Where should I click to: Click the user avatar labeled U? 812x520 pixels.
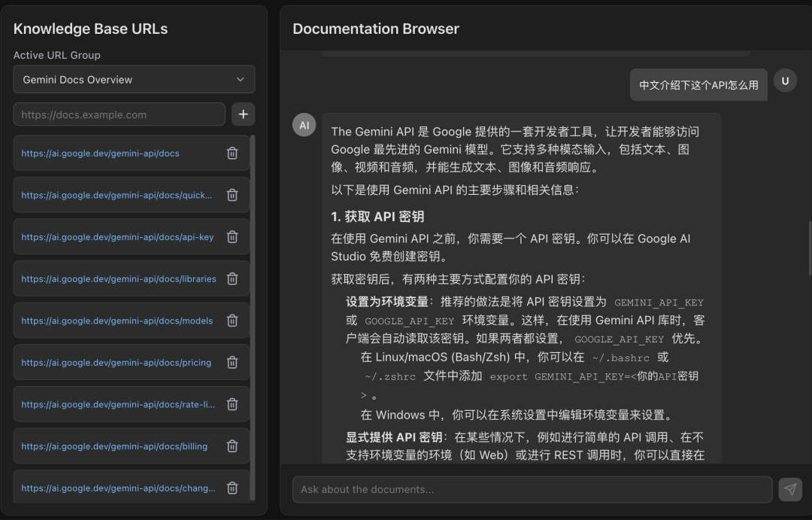(x=785, y=81)
